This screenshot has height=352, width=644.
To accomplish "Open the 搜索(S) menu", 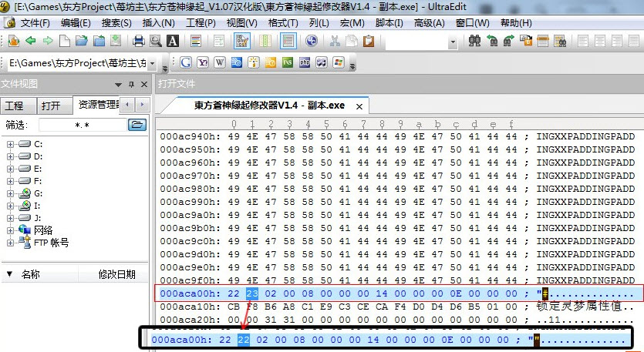I will pyautogui.click(x=116, y=23).
